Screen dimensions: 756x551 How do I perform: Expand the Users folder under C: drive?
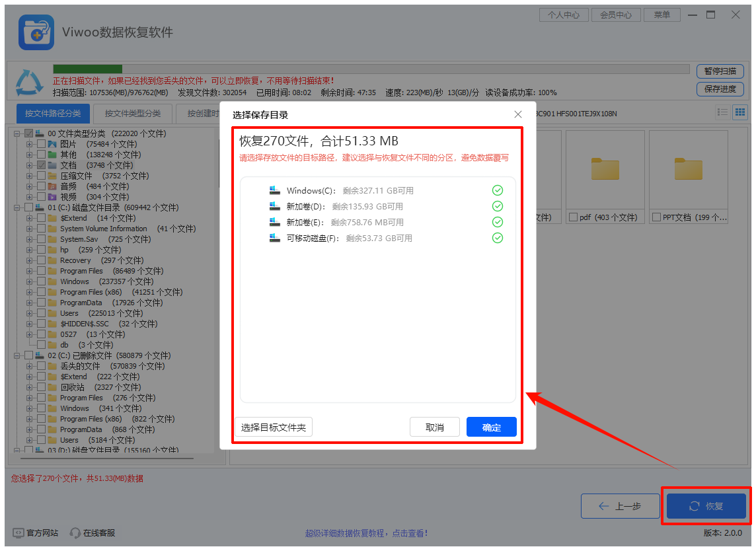pos(30,313)
